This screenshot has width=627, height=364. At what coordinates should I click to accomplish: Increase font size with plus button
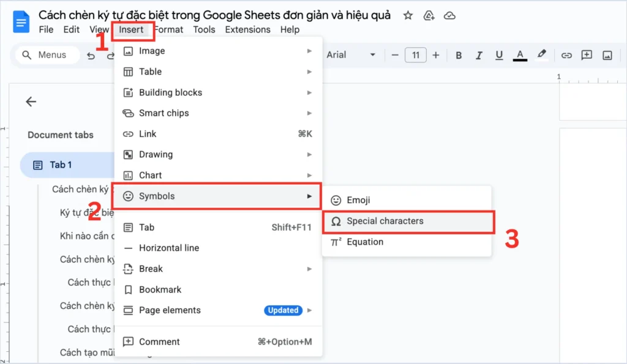coord(436,55)
